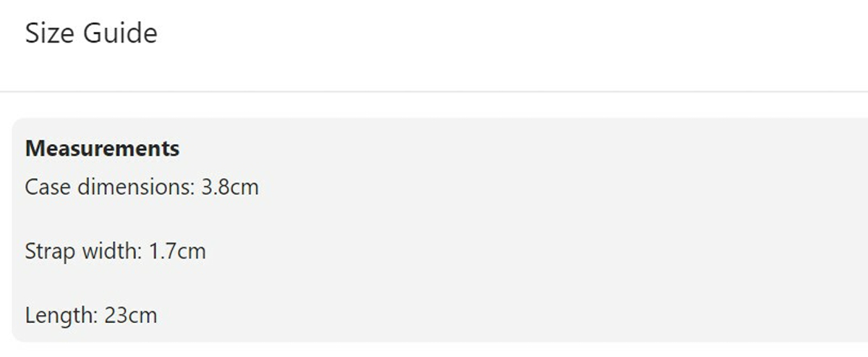Click the letter 'M' starting Measurements
868x357 pixels.
(x=34, y=148)
